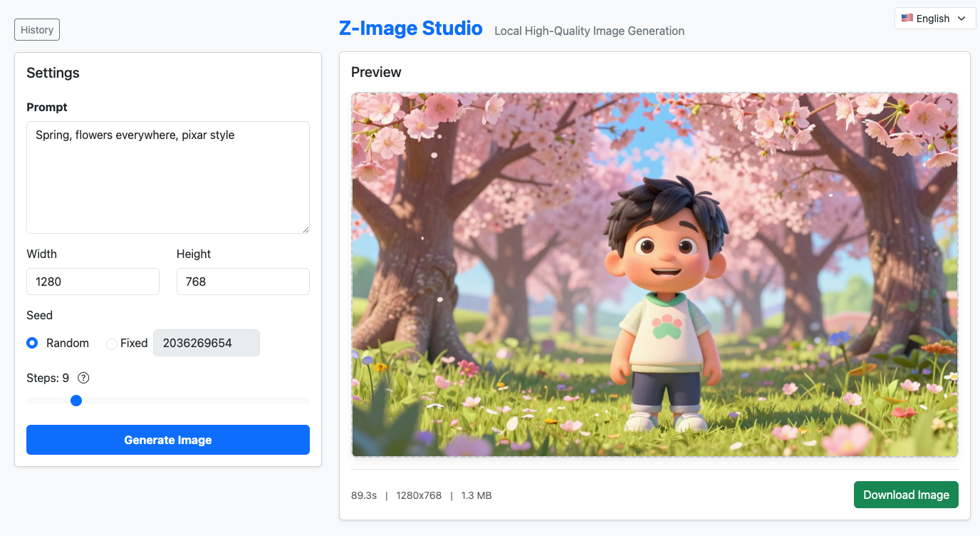Click the Width input field
Image resolution: width=980 pixels, height=536 pixels.
(93, 282)
